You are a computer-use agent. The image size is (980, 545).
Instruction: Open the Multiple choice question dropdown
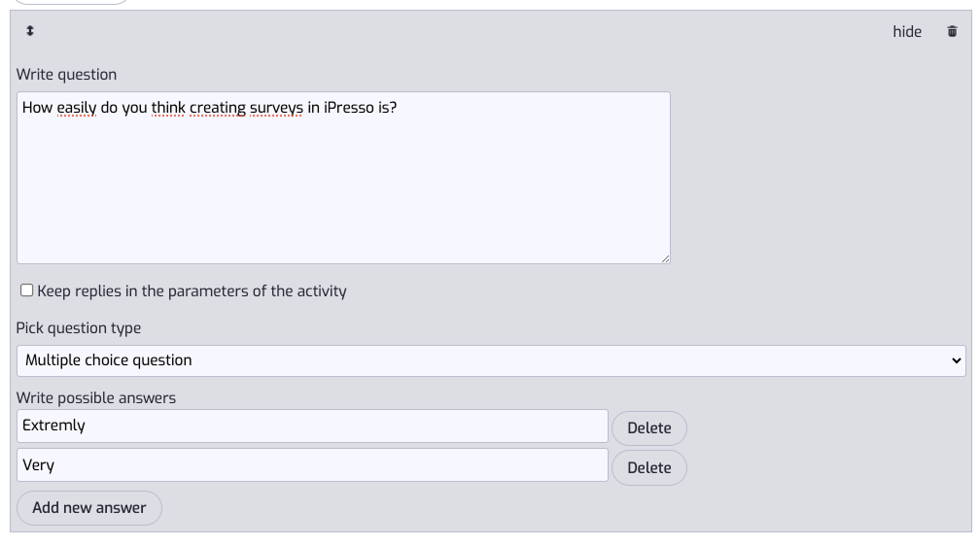[491, 360]
